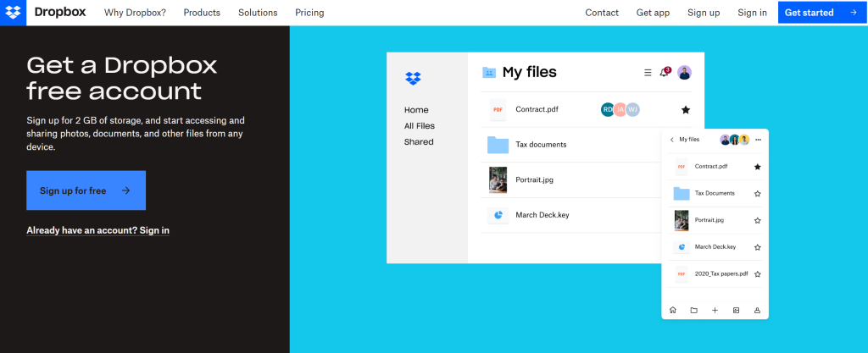Star Portrait.jpg in the mobile panel
868x353 pixels.
point(758,220)
